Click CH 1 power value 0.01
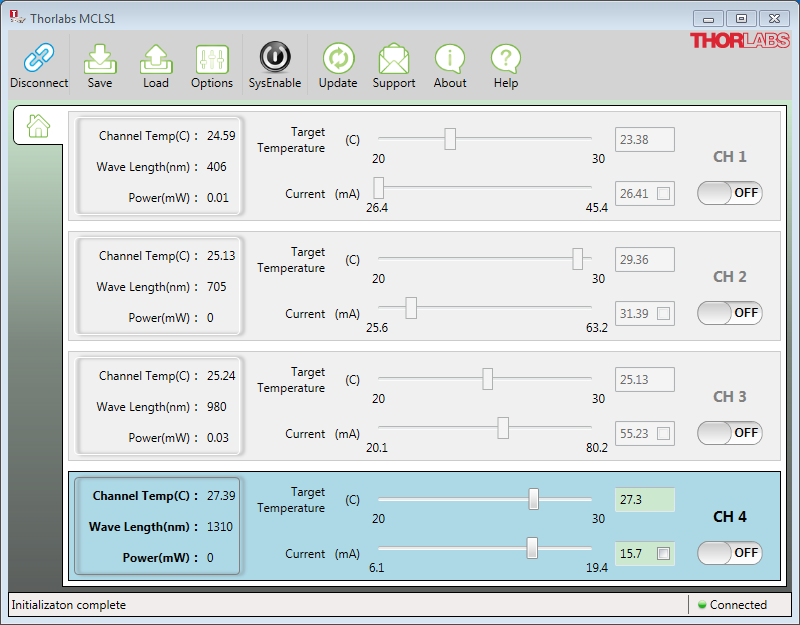Image resolution: width=800 pixels, height=625 pixels. click(218, 198)
